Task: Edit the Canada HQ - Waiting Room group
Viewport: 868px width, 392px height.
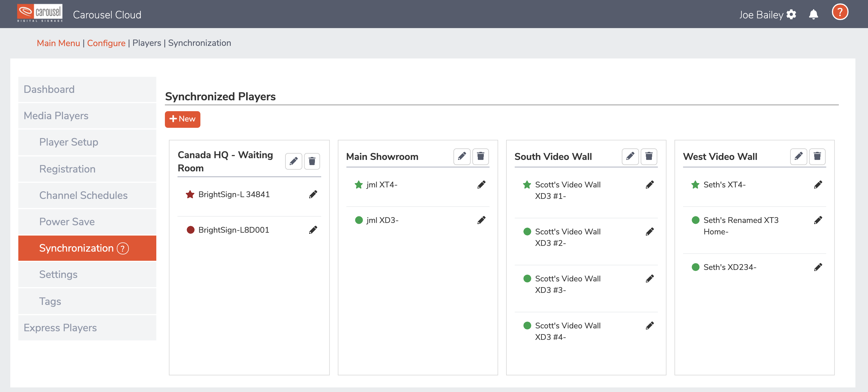Action: [293, 161]
